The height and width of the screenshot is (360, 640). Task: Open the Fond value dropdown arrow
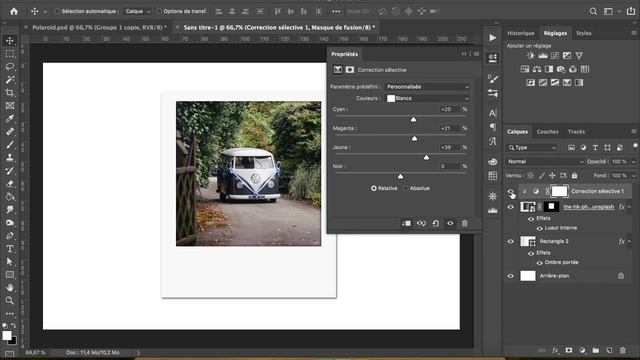pyautogui.click(x=633, y=176)
